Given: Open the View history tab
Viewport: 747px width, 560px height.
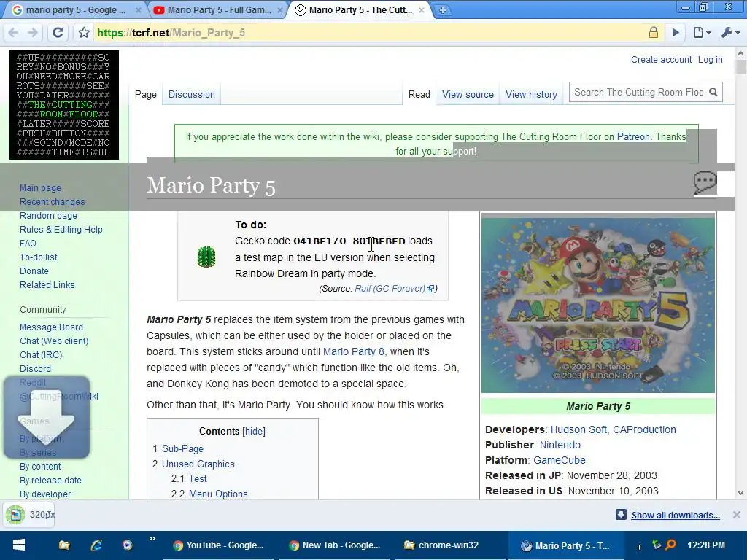Looking at the screenshot, I should click(x=531, y=94).
